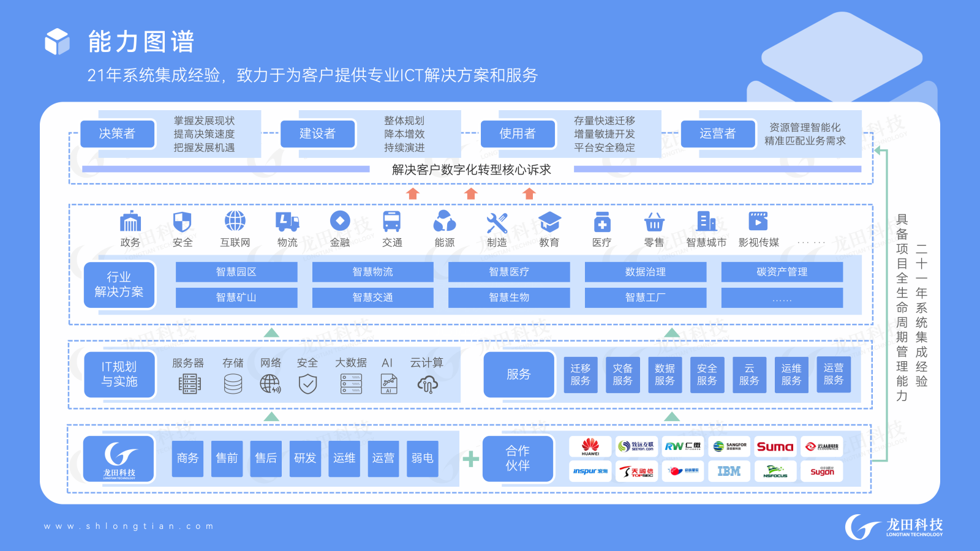Select the 服务器 server rack icon
Screen dimensions: 980x551
click(189, 384)
